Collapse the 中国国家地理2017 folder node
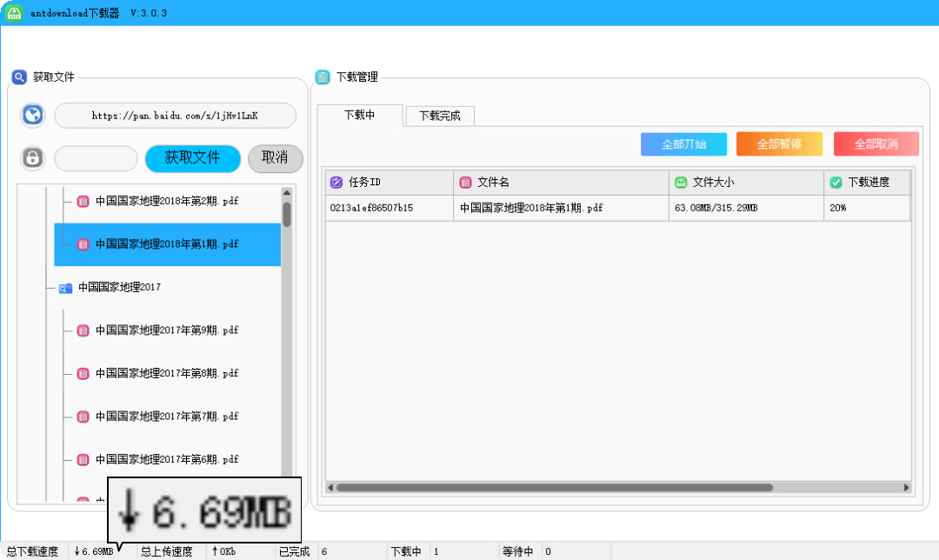This screenshot has width=939, height=560. tap(50, 288)
